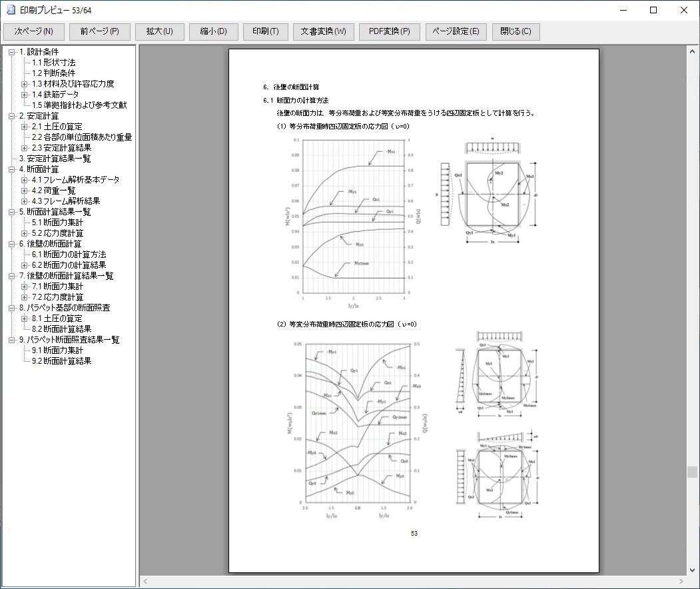Click the horizontal scroll-right arrow
700x589 pixels.
point(681,581)
